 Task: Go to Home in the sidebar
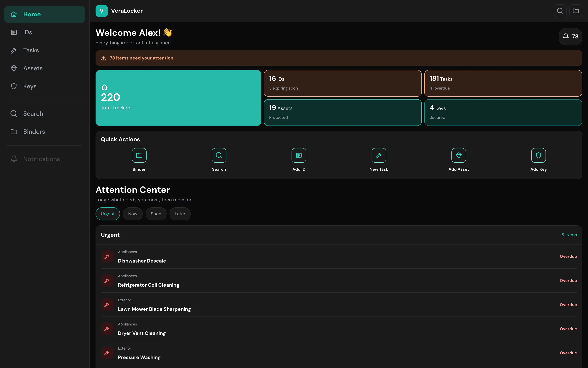coord(45,14)
